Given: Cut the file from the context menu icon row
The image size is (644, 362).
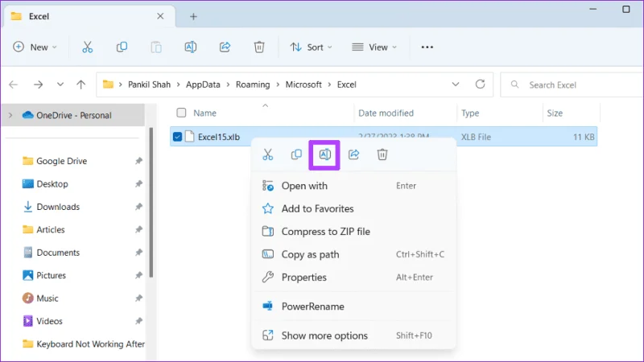Looking at the screenshot, I should [x=268, y=154].
